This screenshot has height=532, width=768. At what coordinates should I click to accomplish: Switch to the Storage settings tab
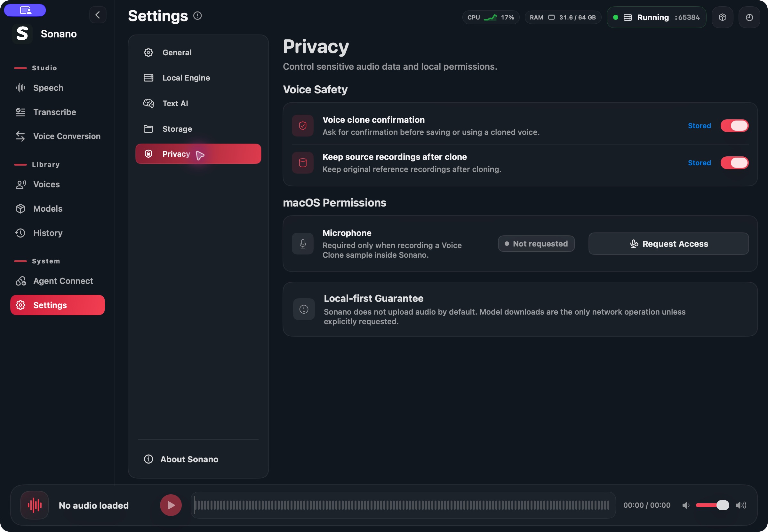198,129
